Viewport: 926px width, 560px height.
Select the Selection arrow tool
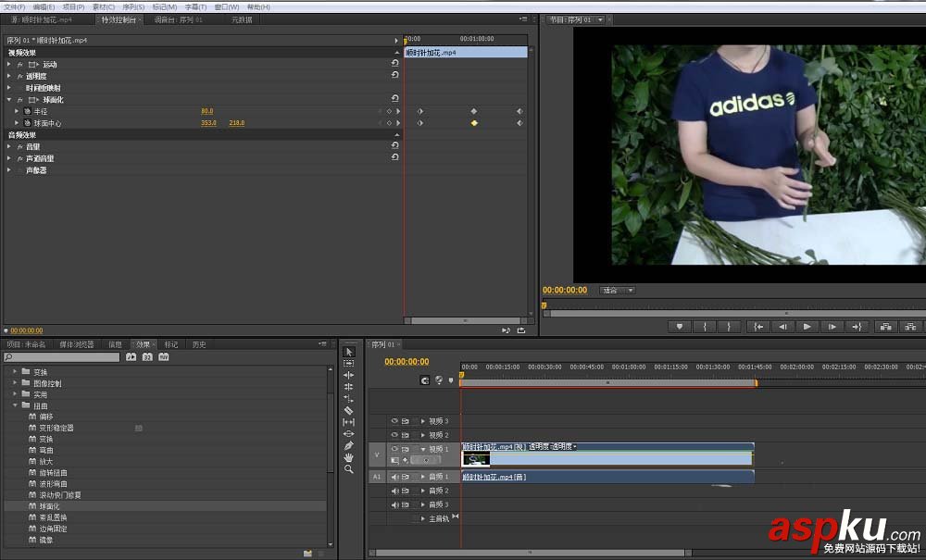[348, 352]
